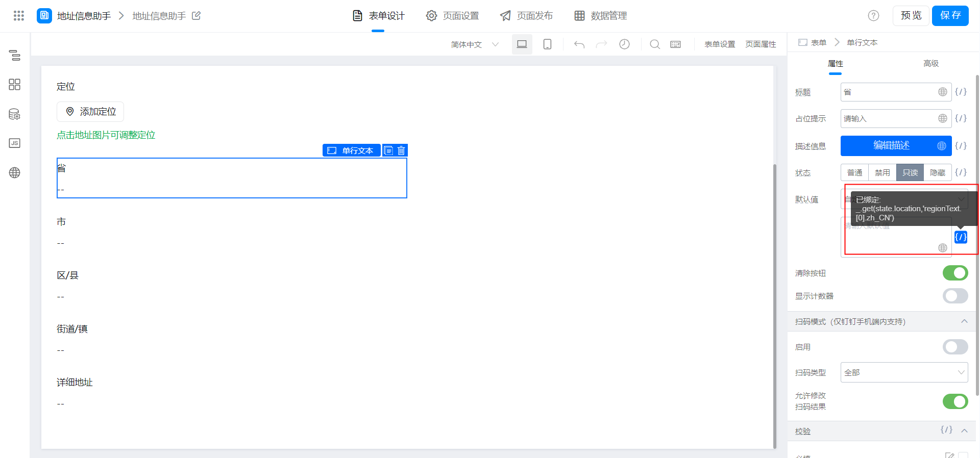Open the 简体中文 language dropdown
This screenshot has width=980, height=458.
[475, 44]
